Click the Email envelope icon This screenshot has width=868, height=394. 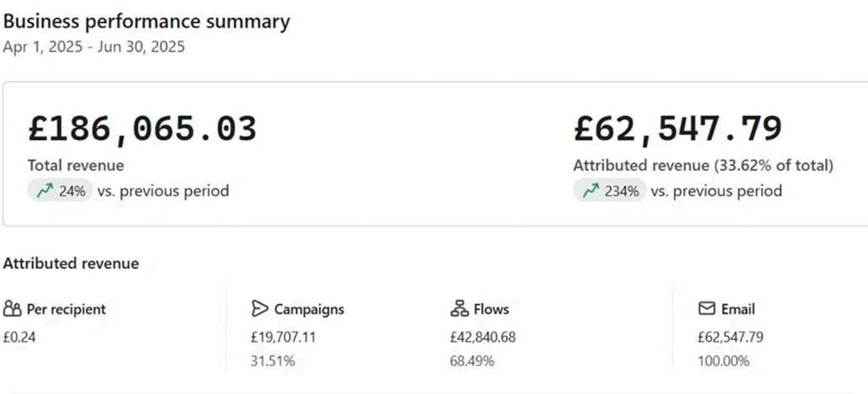tap(707, 309)
